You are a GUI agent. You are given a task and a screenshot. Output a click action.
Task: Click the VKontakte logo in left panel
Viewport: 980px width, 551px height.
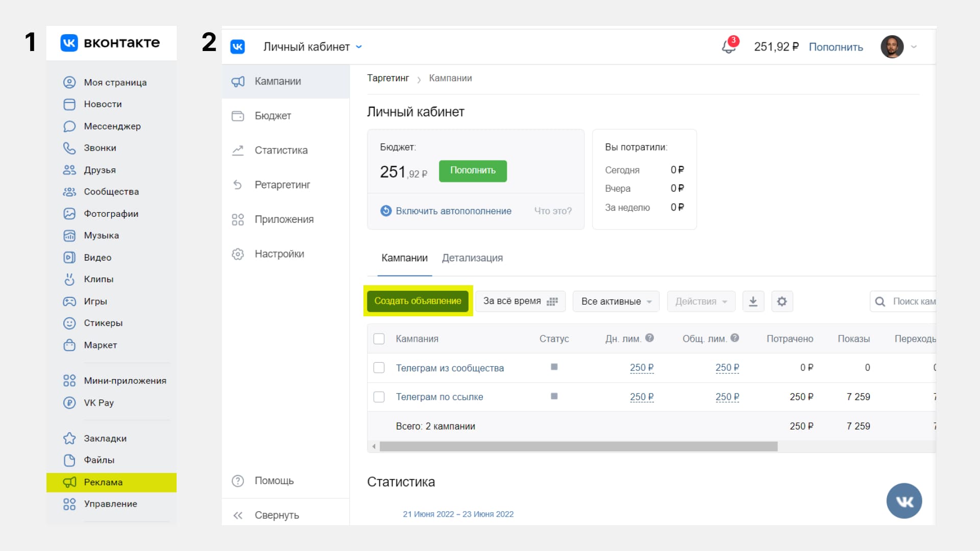coord(110,43)
